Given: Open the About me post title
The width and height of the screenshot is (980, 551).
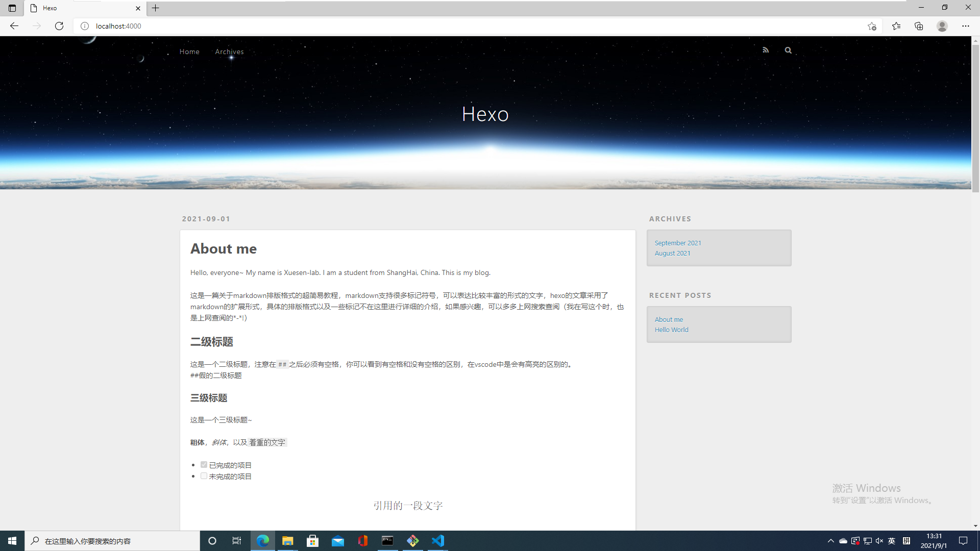Looking at the screenshot, I should [224, 248].
